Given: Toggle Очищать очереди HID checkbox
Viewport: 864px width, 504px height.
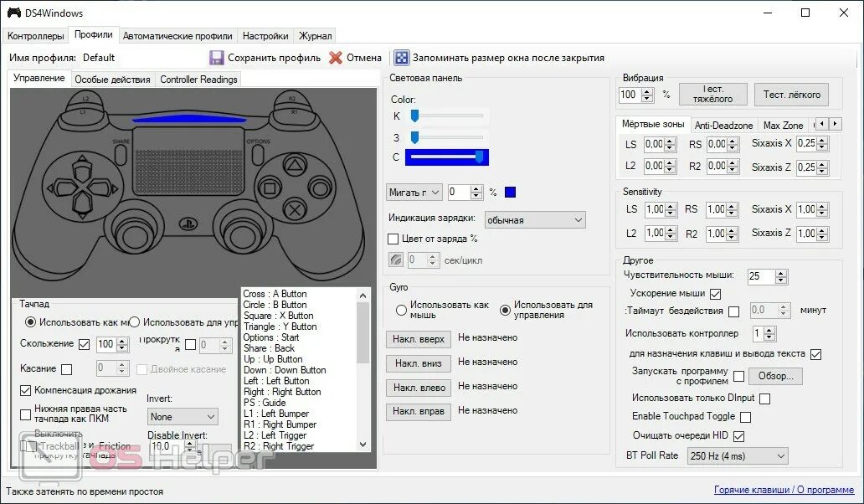Looking at the screenshot, I should (x=739, y=436).
